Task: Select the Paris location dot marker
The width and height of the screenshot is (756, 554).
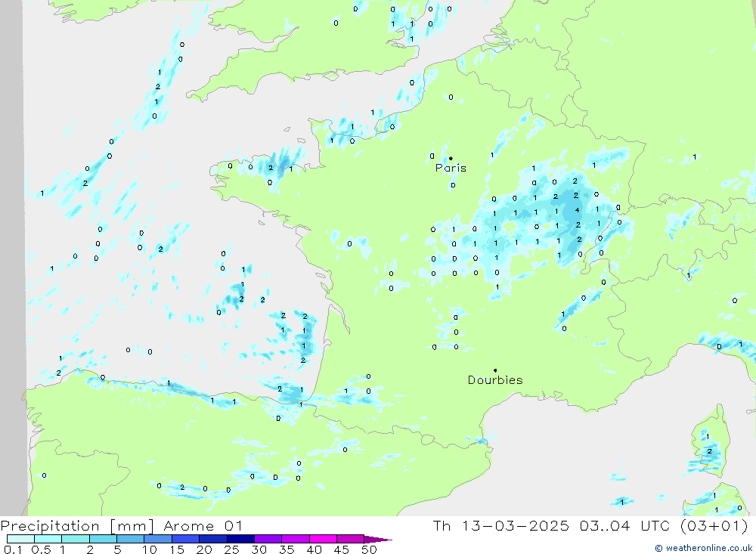Action: [451, 158]
